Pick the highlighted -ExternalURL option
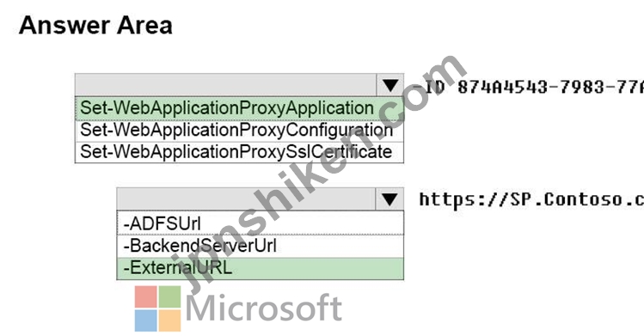The image size is (644, 336). [x=261, y=268]
